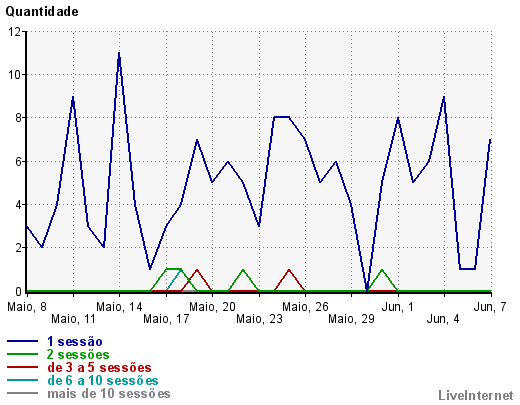Click the red line swatch in the legend
Image resolution: width=520 pixels, height=405 pixels.
[22, 367]
